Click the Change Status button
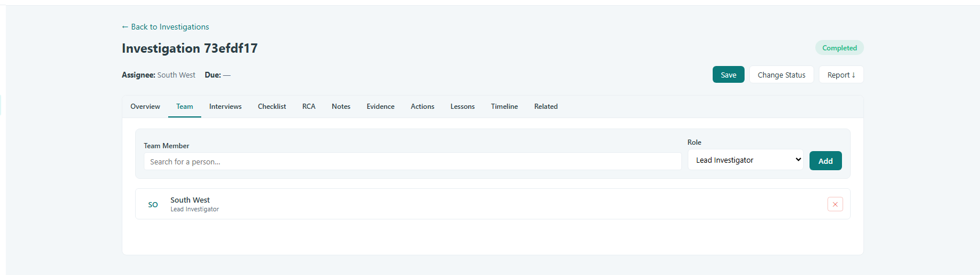980x275 pixels. [781, 75]
